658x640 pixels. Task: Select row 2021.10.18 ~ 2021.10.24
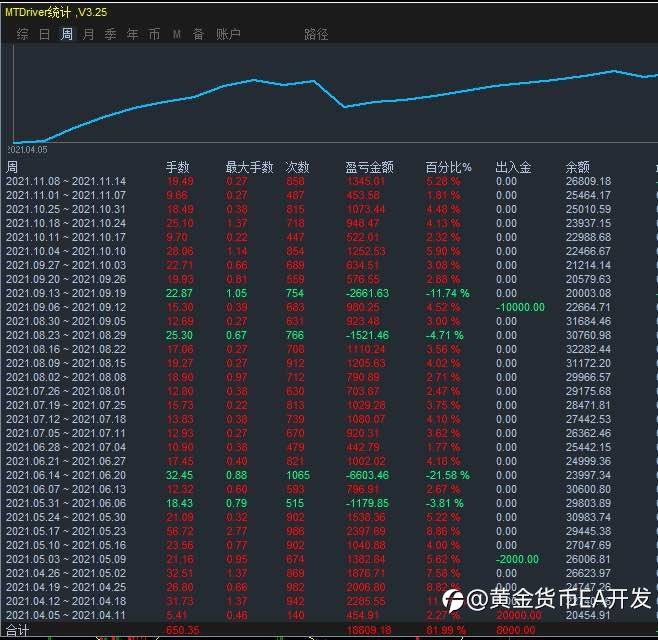coord(329,223)
